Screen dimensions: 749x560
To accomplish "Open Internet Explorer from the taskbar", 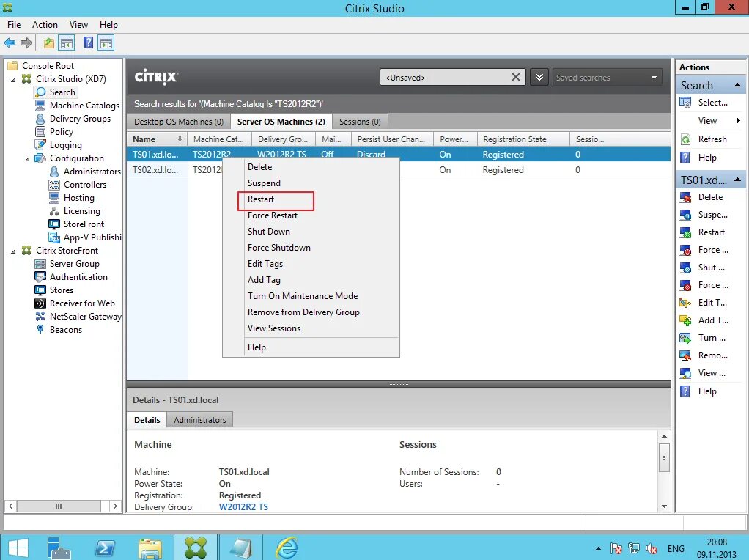I will 286,546.
